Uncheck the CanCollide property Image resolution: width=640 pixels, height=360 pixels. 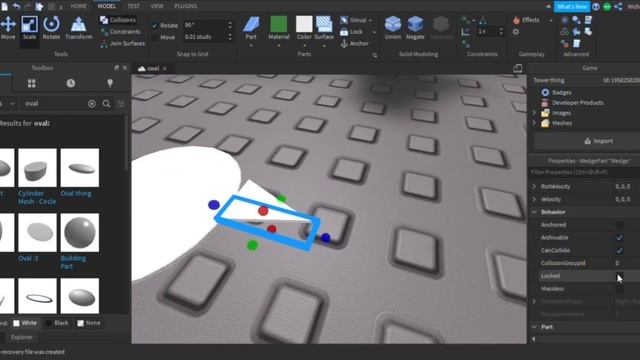[x=620, y=250]
